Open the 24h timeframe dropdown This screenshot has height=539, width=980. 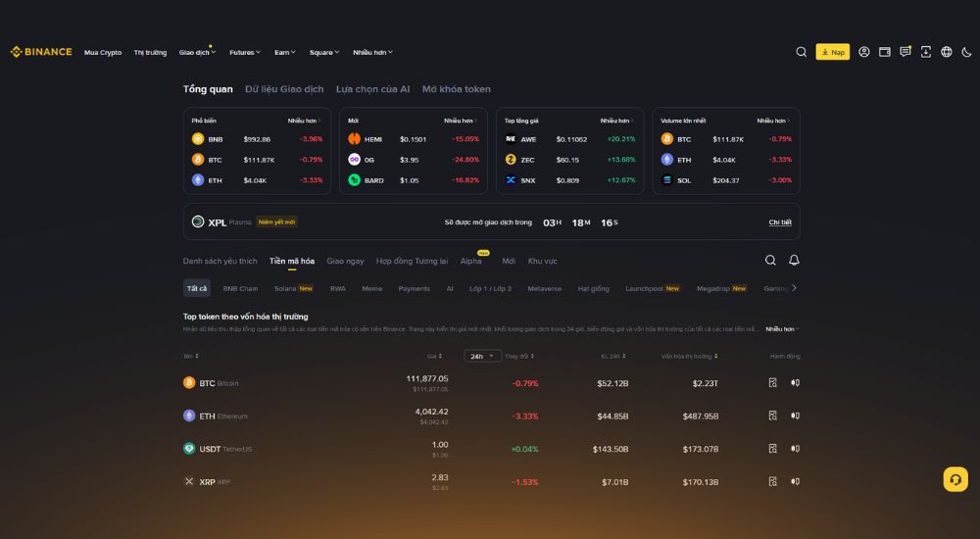[x=482, y=357]
